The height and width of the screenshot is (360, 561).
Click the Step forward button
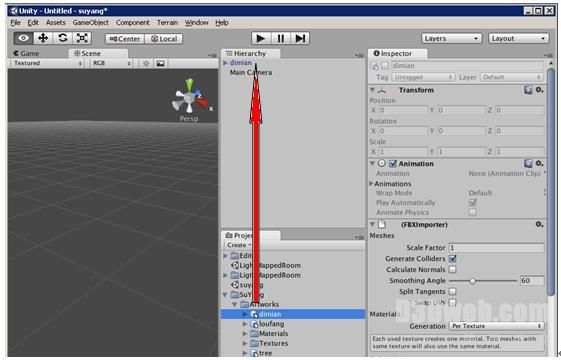coord(300,38)
